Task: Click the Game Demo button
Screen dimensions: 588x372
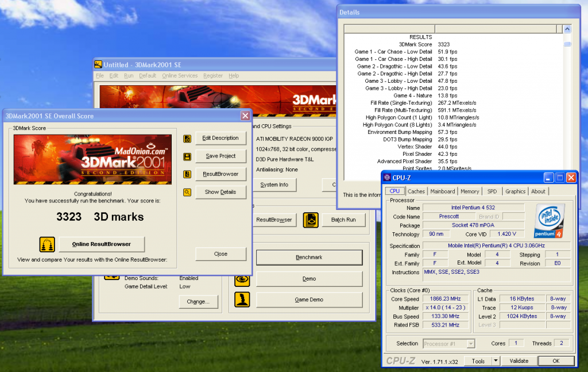Action: (309, 300)
